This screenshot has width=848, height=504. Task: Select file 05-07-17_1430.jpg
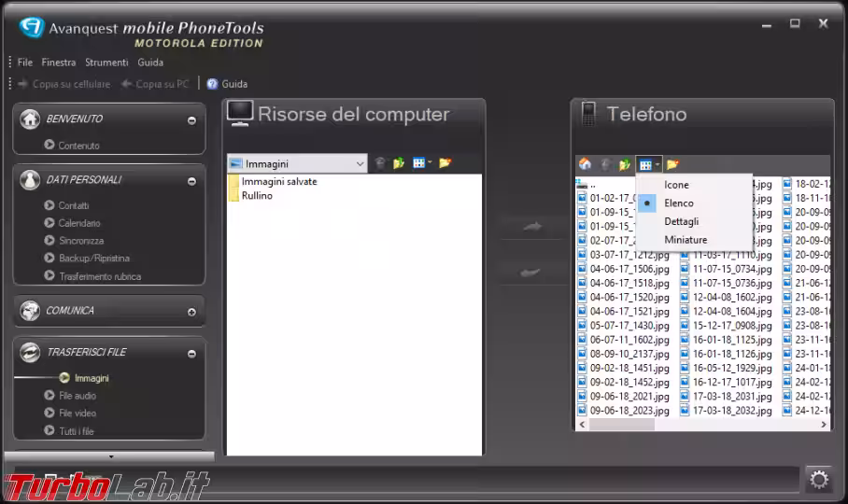[x=629, y=326]
